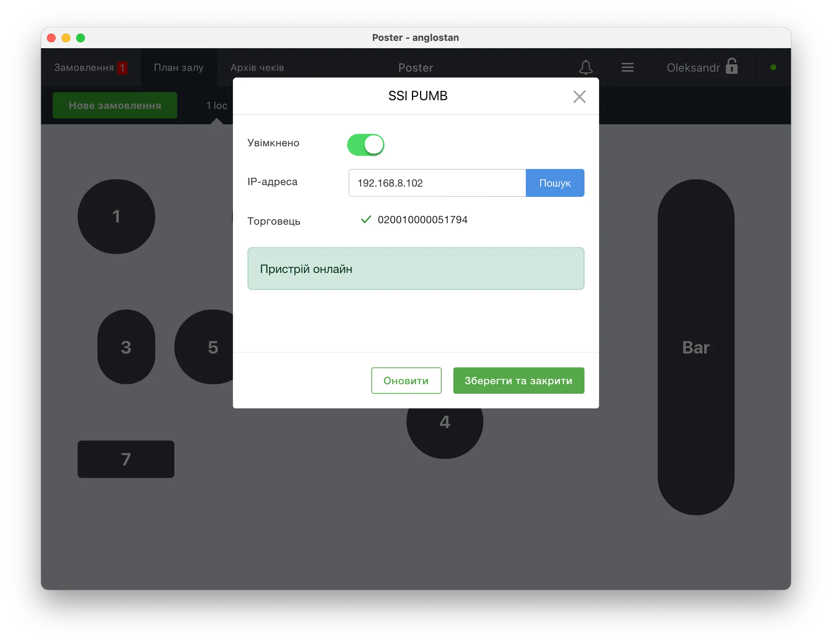Click Зберегти та закрити button

518,380
